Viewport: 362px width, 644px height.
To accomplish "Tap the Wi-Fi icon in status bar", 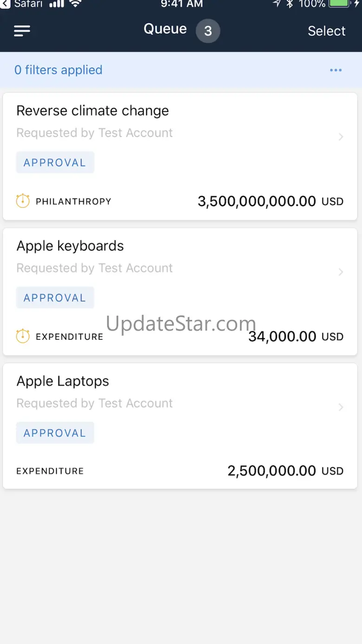I will tap(76, 4).
